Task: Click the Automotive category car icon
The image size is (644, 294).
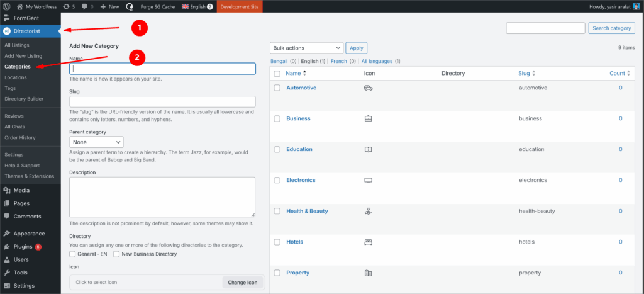Action: tap(368, 88)
